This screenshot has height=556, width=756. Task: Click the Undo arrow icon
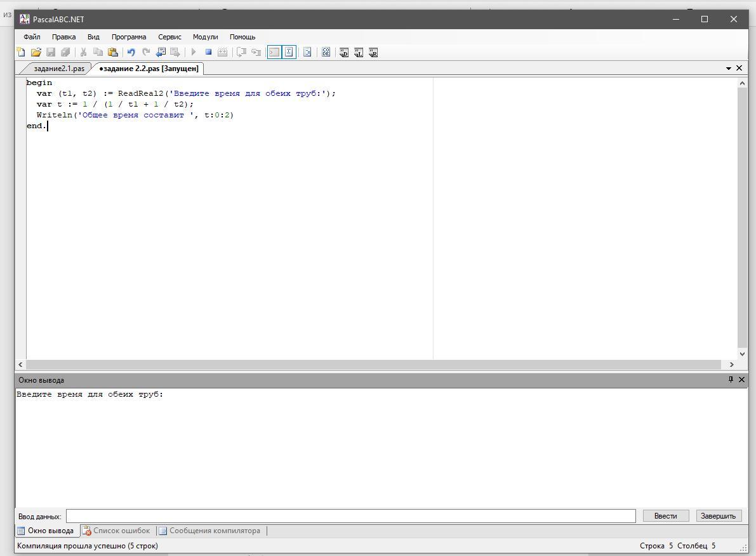coord(131,53)
